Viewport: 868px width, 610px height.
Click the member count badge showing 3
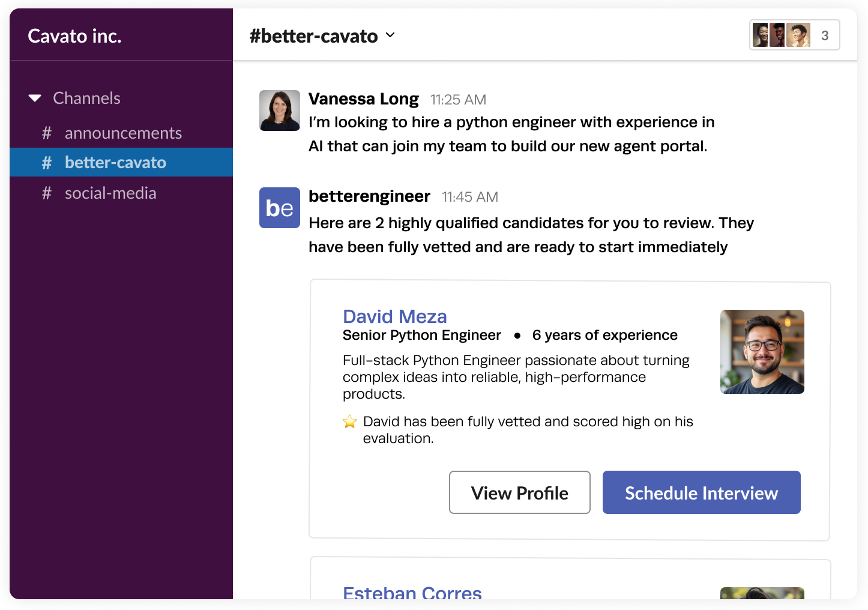coord(825,35)
